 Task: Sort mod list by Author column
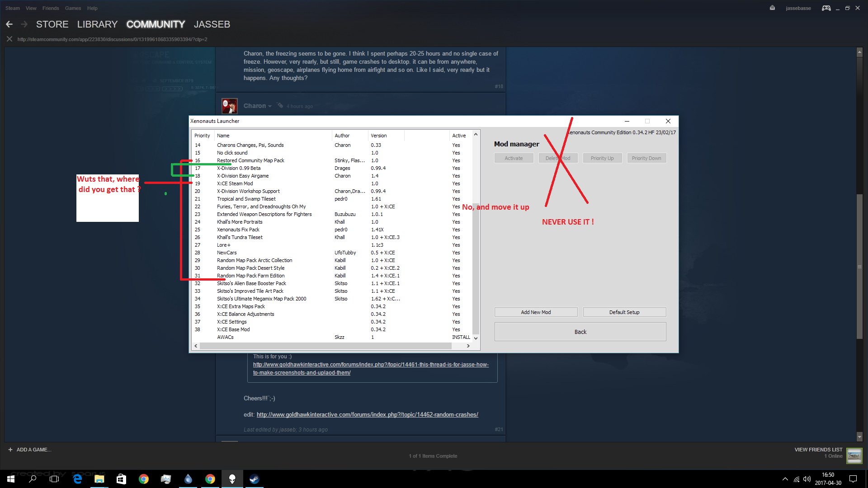pos(349,136)
